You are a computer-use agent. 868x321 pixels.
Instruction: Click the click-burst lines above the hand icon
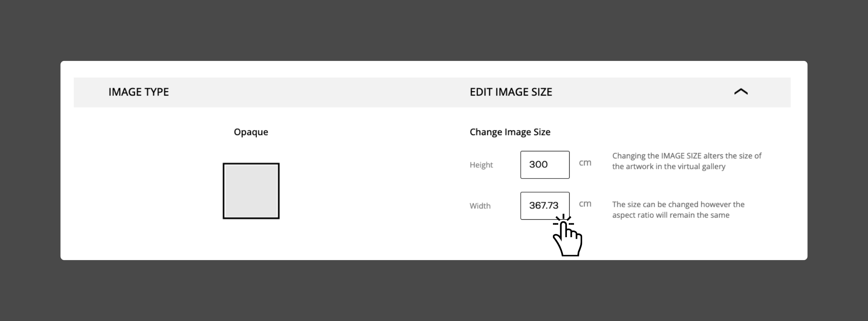(563, 220)
